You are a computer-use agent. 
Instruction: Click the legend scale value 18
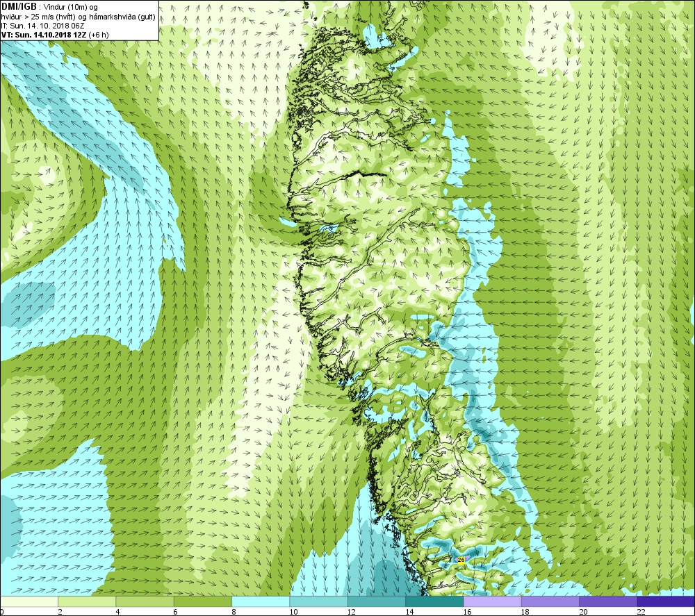[525, 612]
